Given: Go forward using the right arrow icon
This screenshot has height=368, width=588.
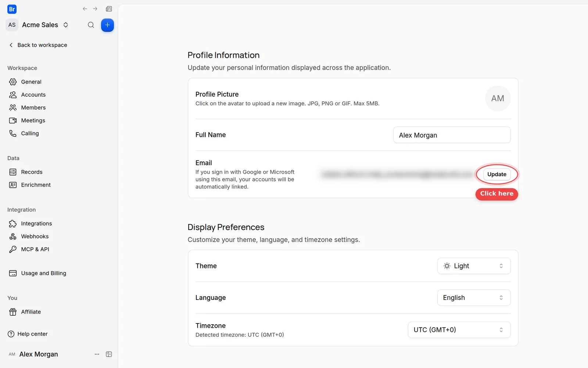Looking at the screenshot, I should click(x=95, y=9).
